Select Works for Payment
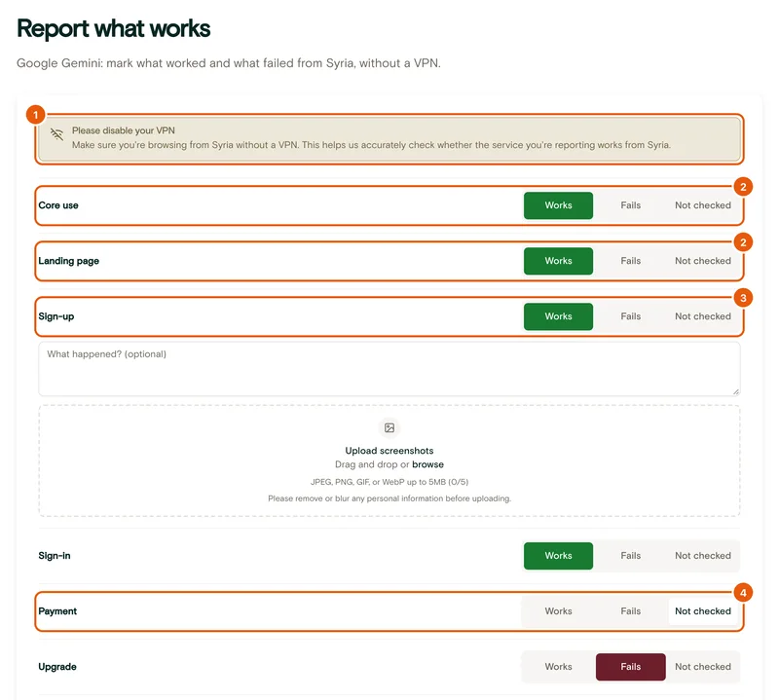Screen dimensions: 779x700 point(558,611)
